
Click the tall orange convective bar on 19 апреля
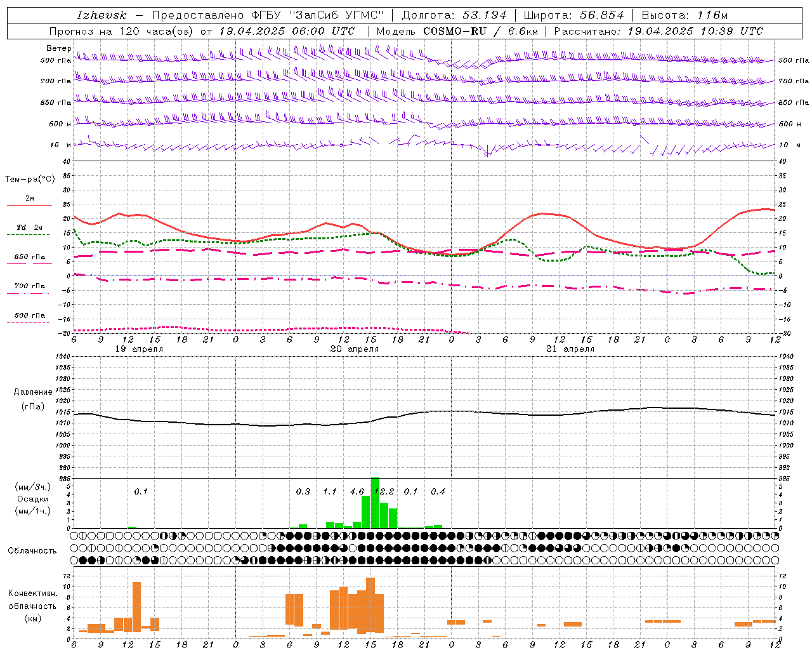(136, 607)
